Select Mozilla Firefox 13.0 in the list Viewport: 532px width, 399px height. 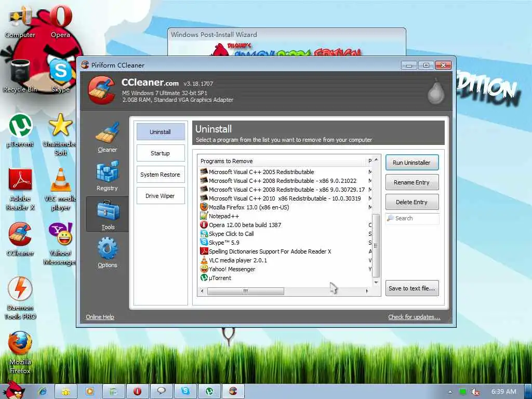pyautogui.click(x=285, y=207)
